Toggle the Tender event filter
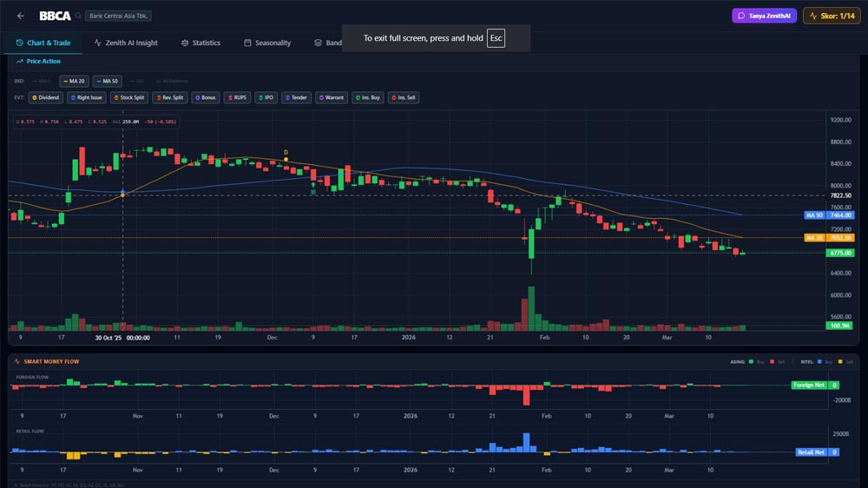868x488 pixels. [296, 97]
